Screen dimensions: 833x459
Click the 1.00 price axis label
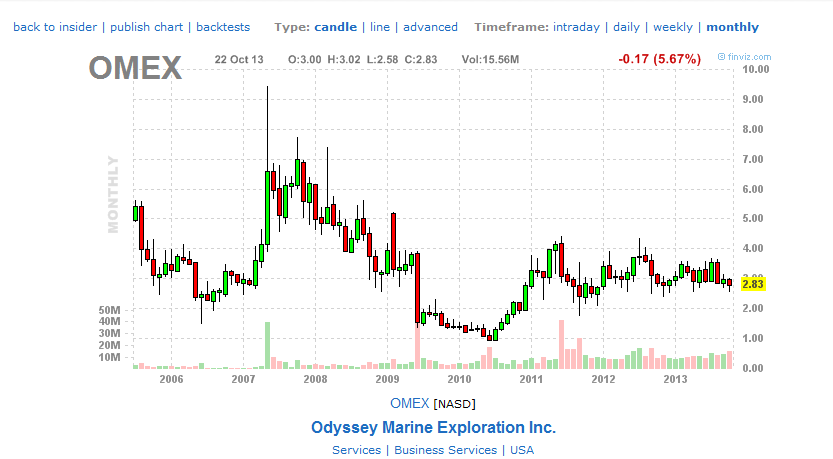pos(753,338)
